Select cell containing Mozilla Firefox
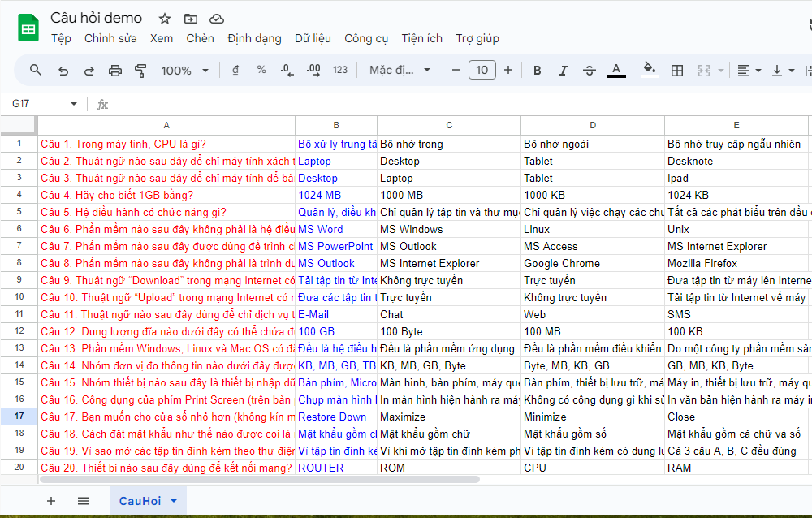 [736, 264]
